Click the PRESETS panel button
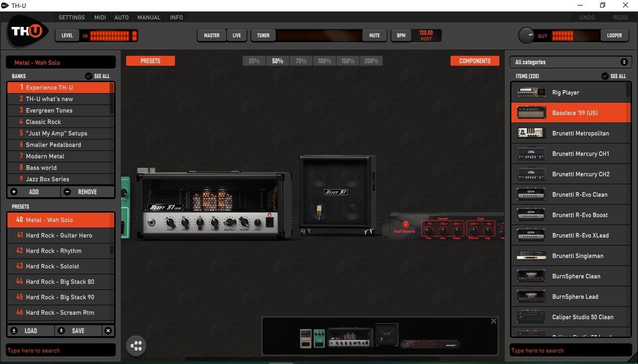Image resolution: width=638 pixels, height=364 pixels. pyautogui.click(x=151, y=61)
